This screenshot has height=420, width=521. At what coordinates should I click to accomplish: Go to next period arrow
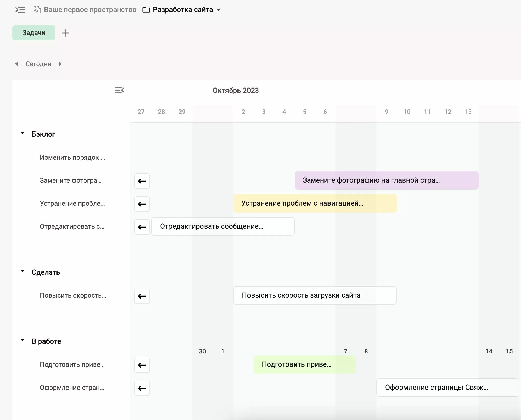tap(60, 64)
